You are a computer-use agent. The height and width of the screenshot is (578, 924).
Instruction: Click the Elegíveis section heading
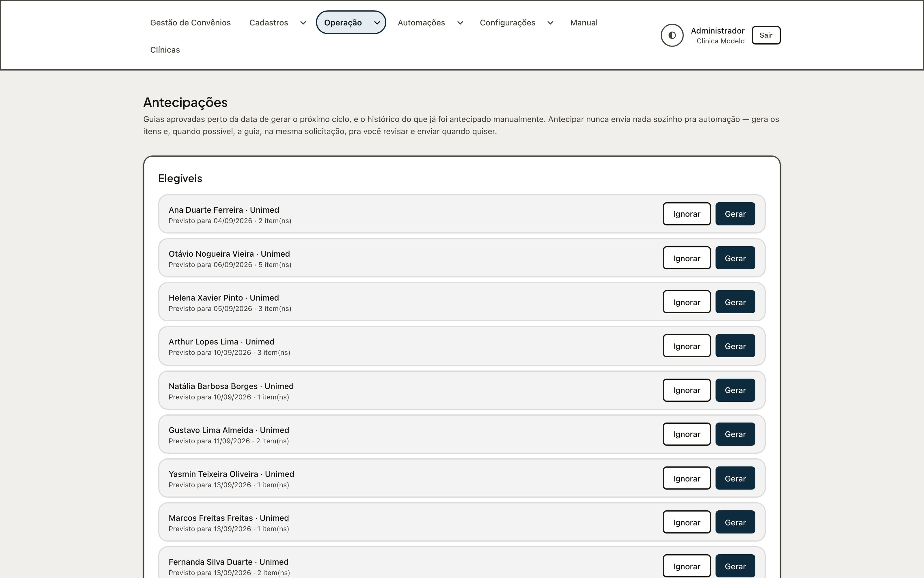(180, 179)
